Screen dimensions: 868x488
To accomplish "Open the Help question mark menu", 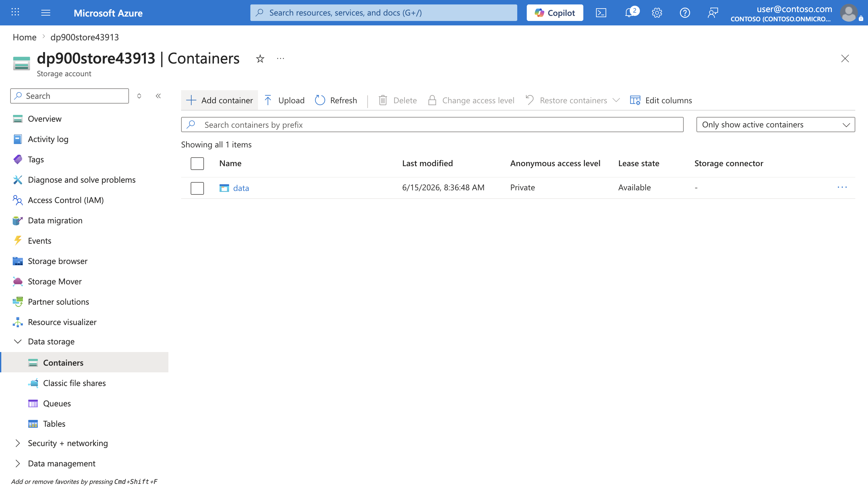I will (x=685, y=13).
